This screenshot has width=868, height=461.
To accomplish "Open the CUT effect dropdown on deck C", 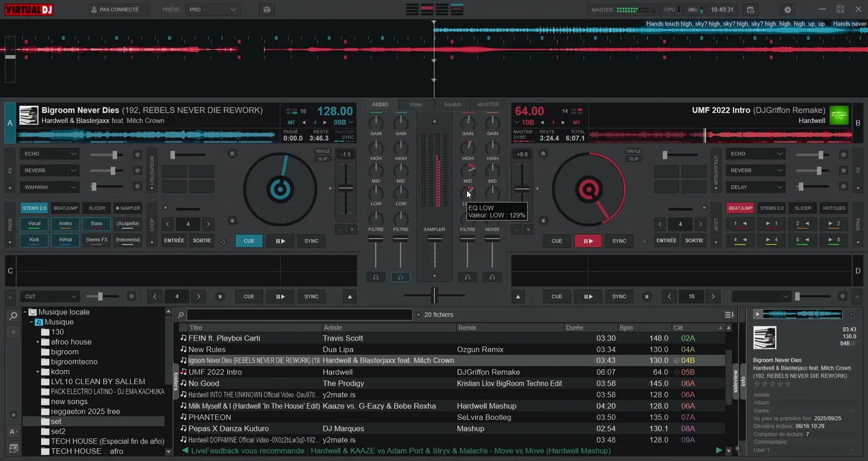I will 49,296.
